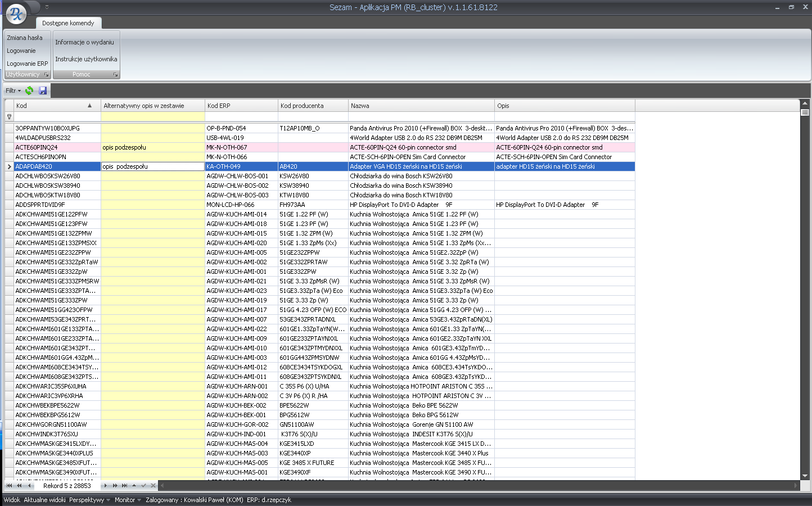Image resolution: width=812 pixels, height=506 pixels.
Task: Click Logowanie command
Action: [21, 51]
